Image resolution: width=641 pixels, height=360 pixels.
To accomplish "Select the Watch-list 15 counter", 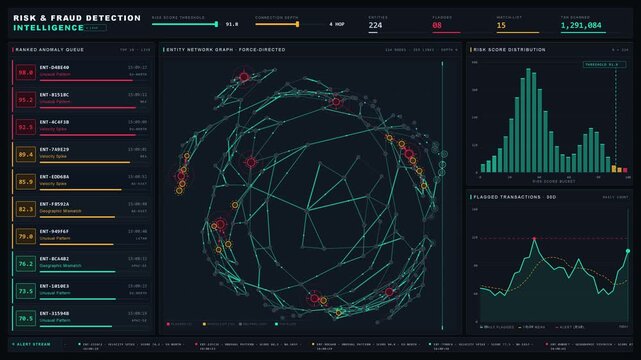I will point(517,24).
